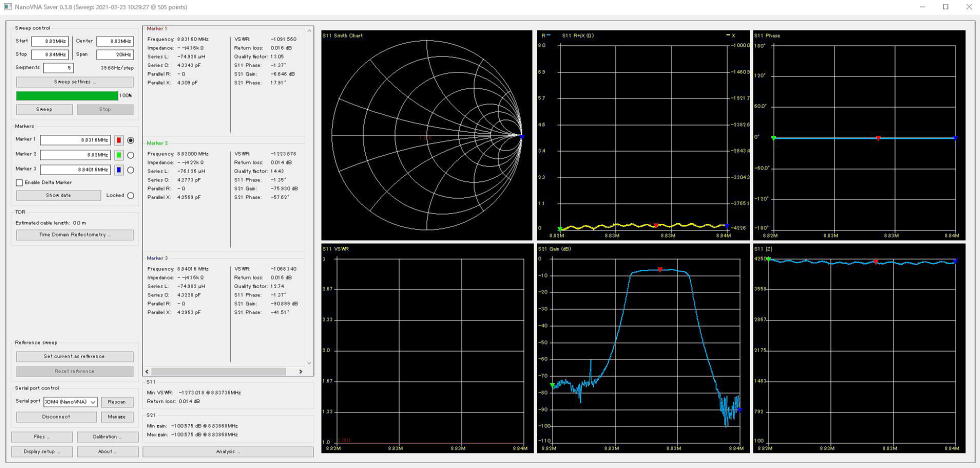Open Marker 3 blue color swatch
This screenshot has height=468, width=980.
[x=119, y=170]
